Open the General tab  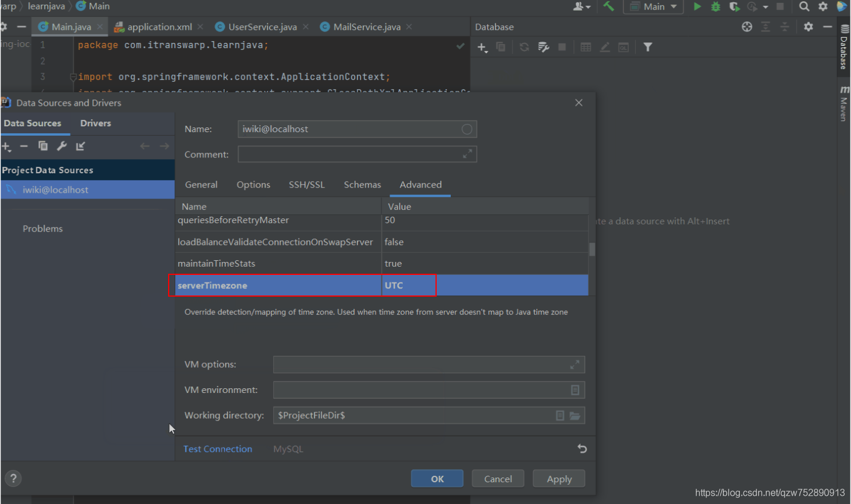[x=201, y=184]
